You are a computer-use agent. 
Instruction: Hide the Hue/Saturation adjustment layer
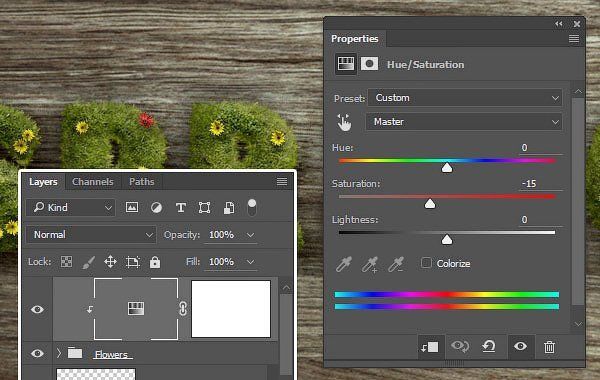(x=37, y=309)
